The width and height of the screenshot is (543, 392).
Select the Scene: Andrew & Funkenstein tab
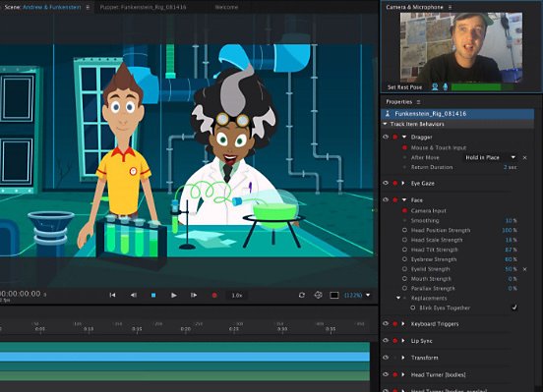[x=42, y=7]
